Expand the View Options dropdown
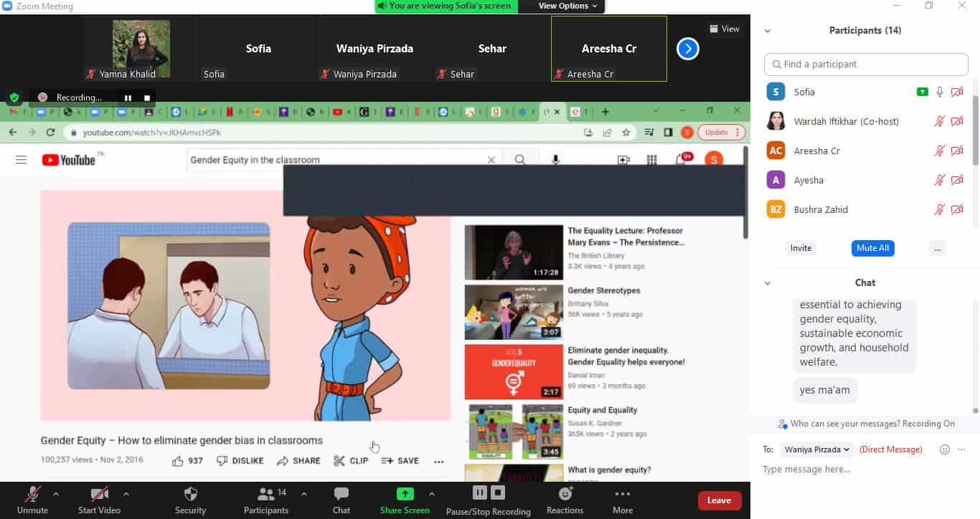Image resolution: width=980 pixels, height=519 pixels. coord(567,6)
